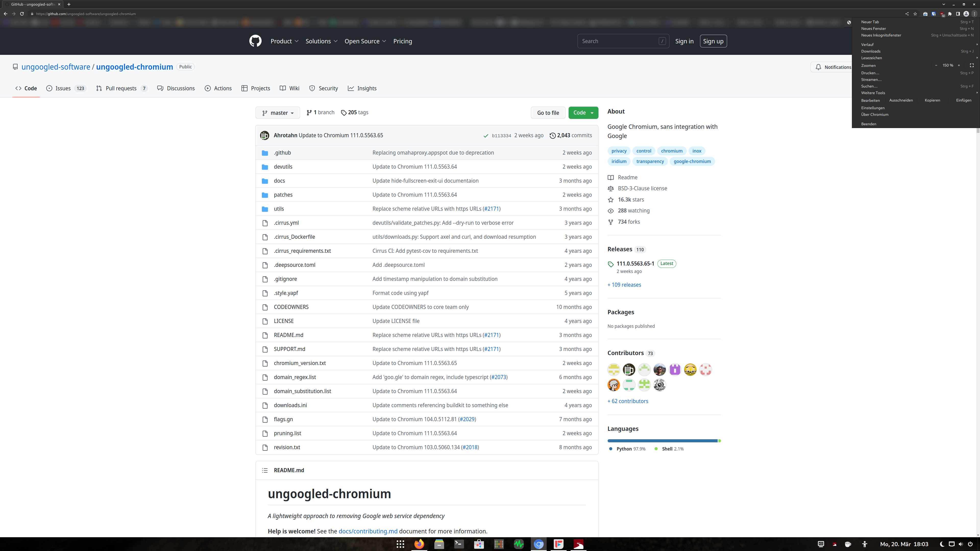Open the Wiki book icon
The image size is (980, 551).
(283, 88)
